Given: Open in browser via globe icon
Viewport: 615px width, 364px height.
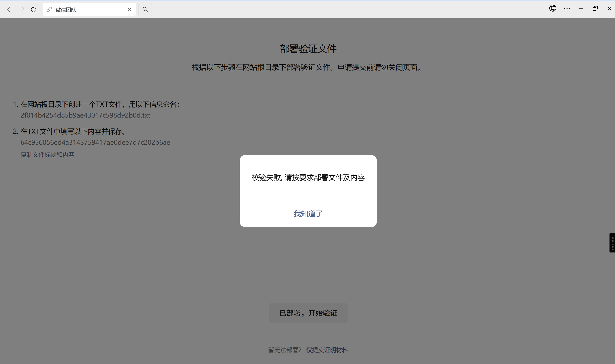Looking at the screenshot, I should point(552,8).
